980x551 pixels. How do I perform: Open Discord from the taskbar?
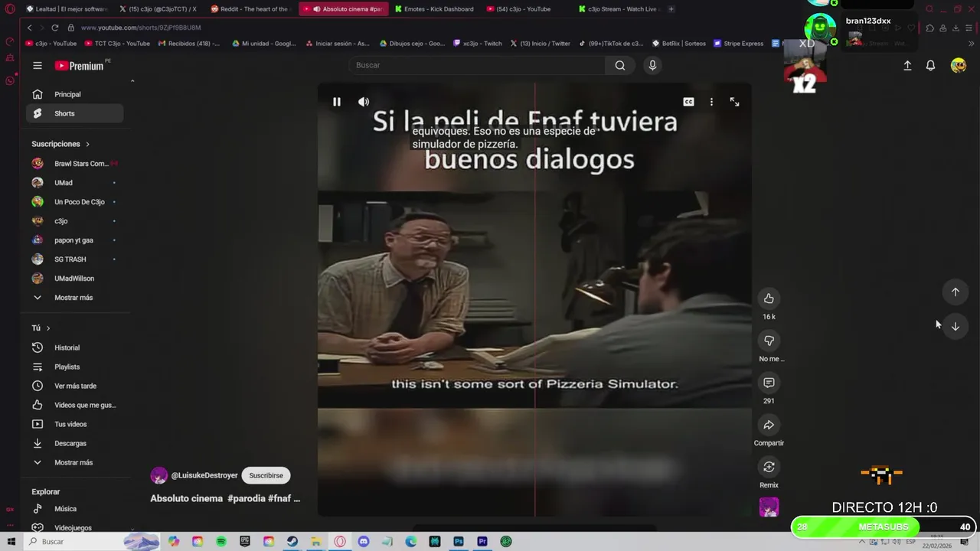(x=364, y=542)
